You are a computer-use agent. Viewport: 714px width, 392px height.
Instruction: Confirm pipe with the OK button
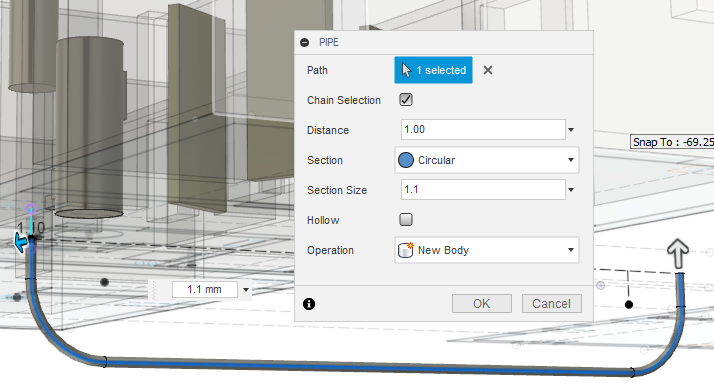click(x=482, y=304)
